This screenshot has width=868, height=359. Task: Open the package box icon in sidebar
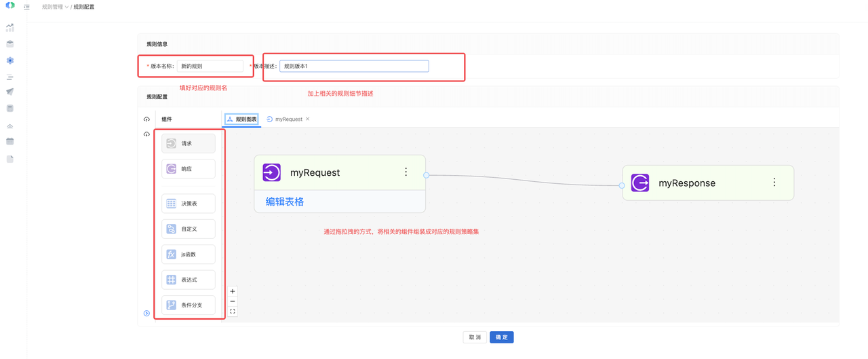pos(10,44)
